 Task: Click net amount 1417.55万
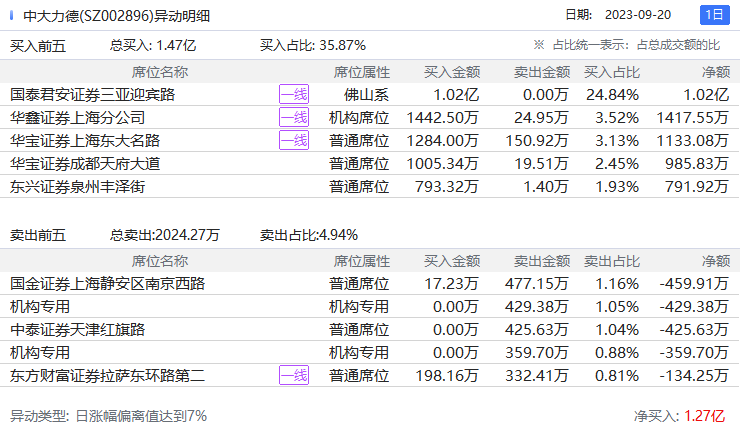coord(692,118)
